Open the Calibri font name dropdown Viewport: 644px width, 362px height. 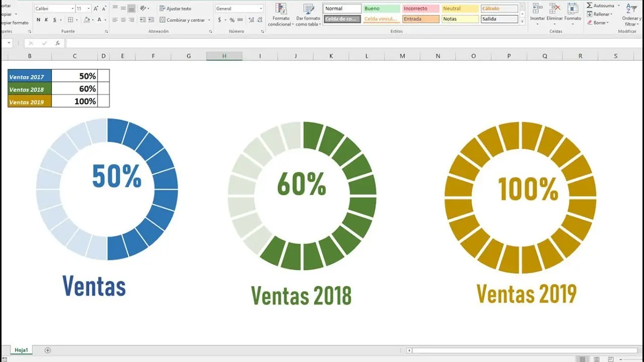pos(72,9)
